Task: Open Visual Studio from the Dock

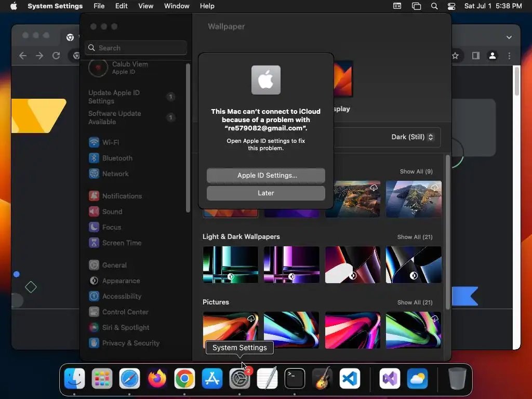Action: click(x=390, y=378)
